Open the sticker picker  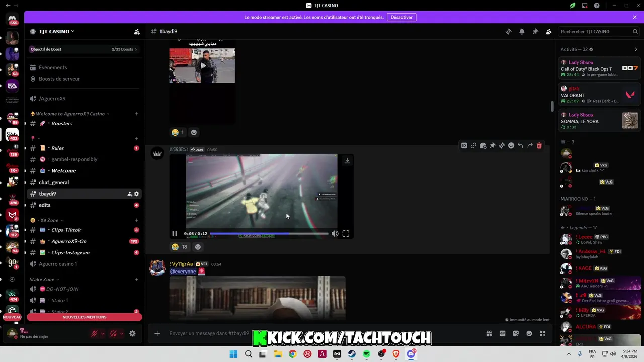point(516,333)
